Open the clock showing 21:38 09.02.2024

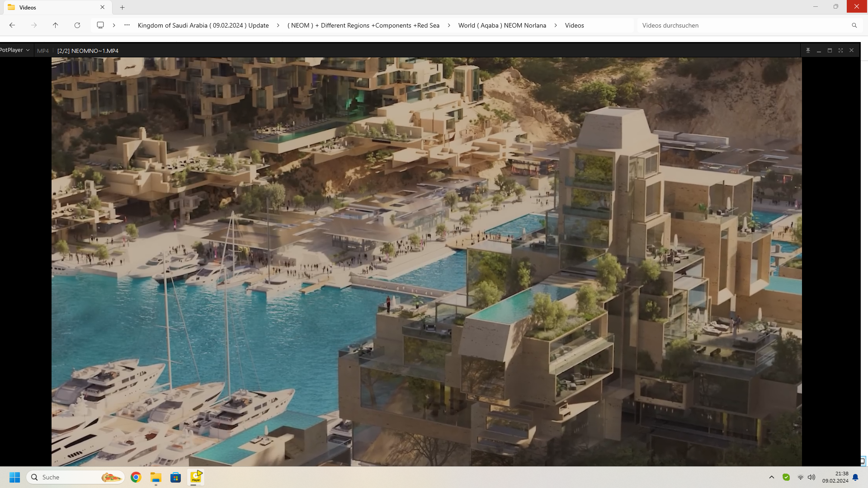835,477
